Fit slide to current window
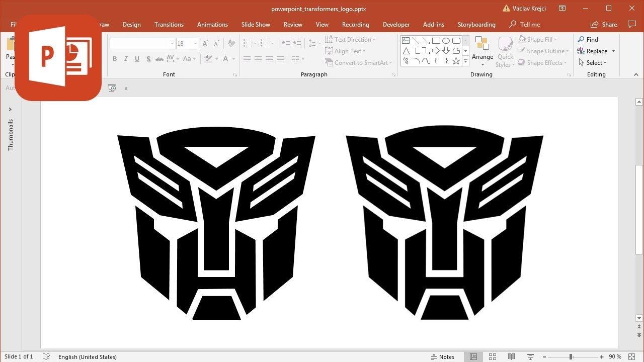Screen dimensions: 644x362 [630, 356]
